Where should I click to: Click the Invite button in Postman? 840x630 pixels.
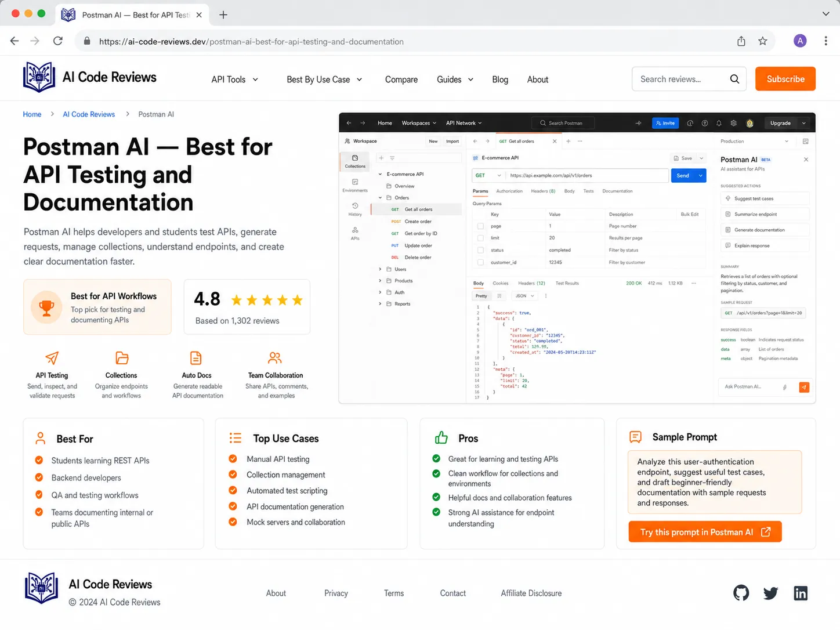(665, 123)
